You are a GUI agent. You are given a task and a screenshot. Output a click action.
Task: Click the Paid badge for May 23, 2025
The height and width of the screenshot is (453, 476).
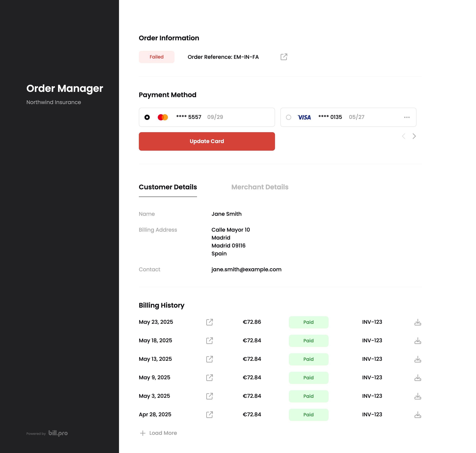[x=309, y=322]
